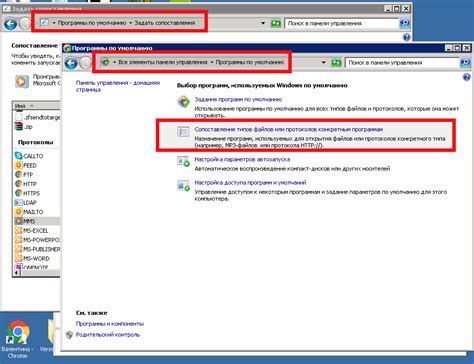
Task: Maximize the Default Programs window
Action: 457,48
